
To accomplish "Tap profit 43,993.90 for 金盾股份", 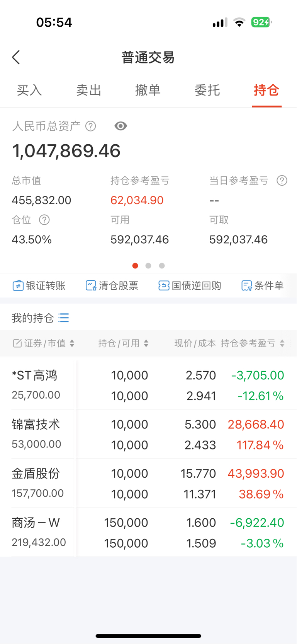I will point(256,473).
